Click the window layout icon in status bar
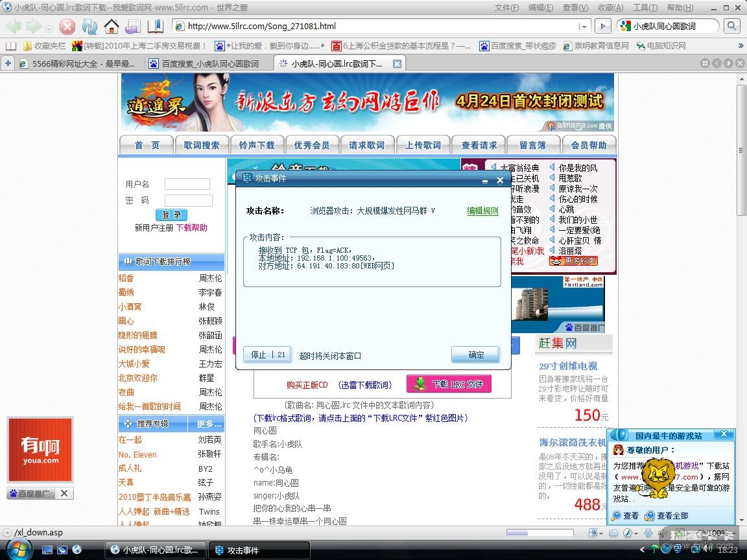Image resolution: width=747 pixels, height=560 pixels. click(613, 533)
